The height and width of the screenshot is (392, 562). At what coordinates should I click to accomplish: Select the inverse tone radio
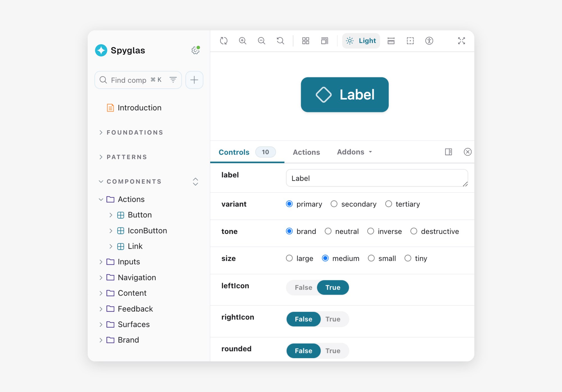coord(371,231)
